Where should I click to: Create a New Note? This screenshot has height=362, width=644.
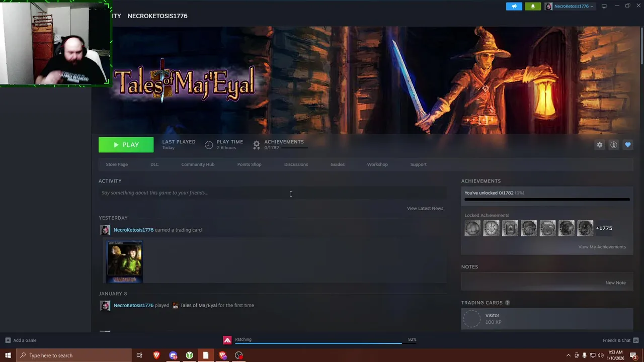615,283
